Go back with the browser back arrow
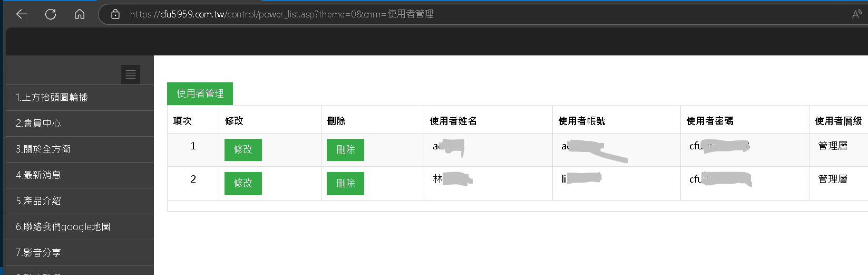 coord(22,14)
